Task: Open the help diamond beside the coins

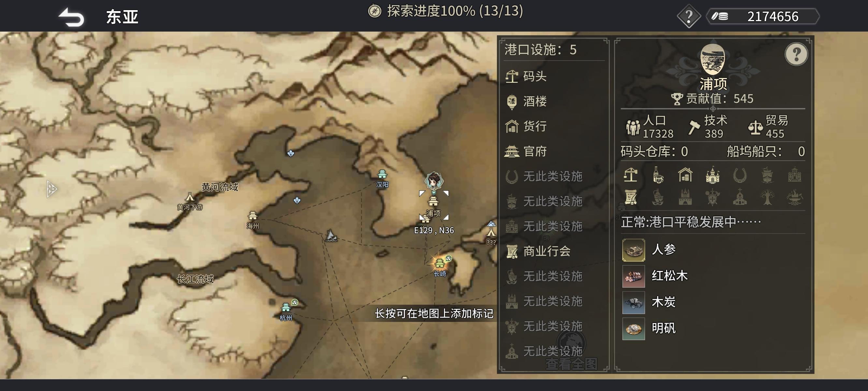Action: point(689,16)
